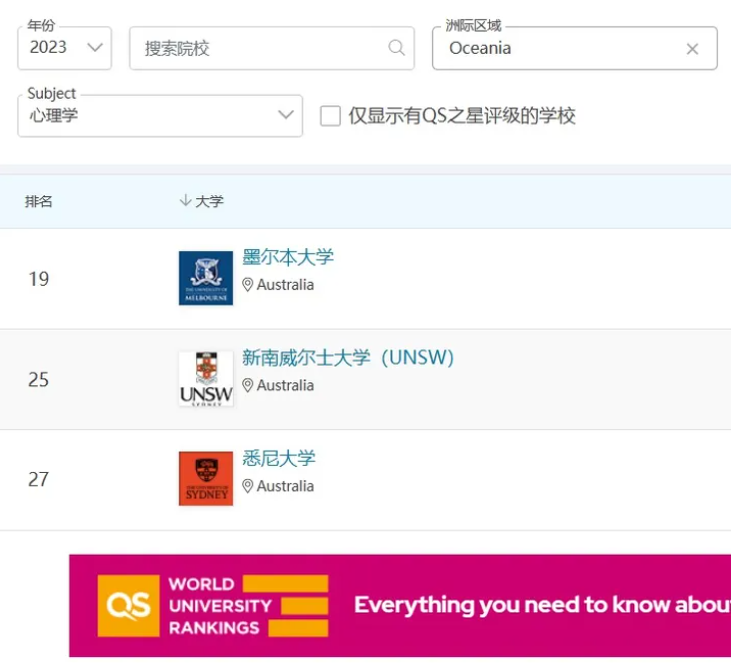Click the sort arrow beside 大学
The width and height of the screenshot is (738, 671).
185,201
